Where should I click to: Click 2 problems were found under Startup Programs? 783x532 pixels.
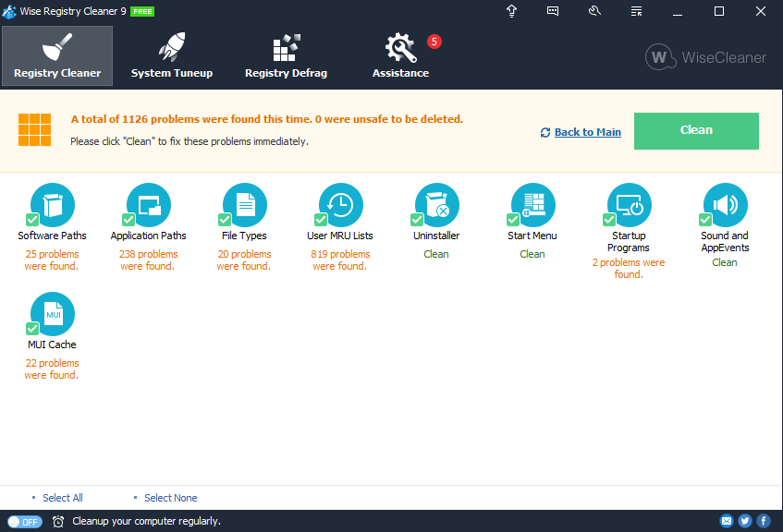point(629,269)
